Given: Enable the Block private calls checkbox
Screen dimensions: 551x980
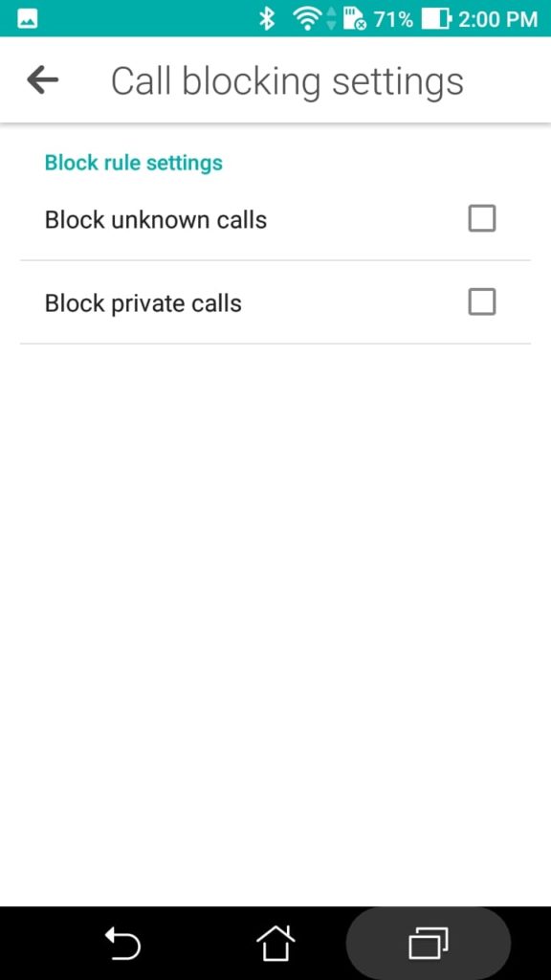Looking at the screenshot, I should [x=482, y=301].
